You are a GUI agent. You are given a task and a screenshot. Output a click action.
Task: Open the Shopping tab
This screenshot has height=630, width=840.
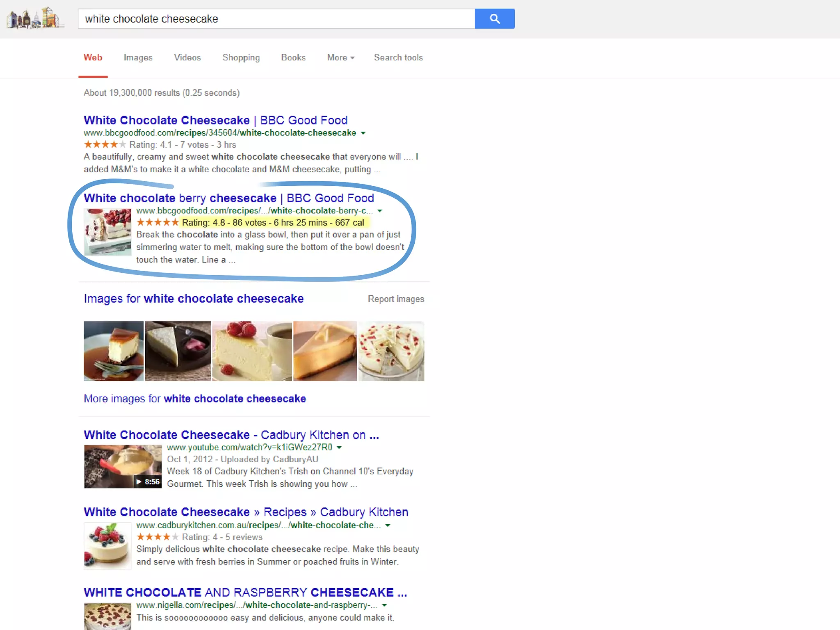click(241, 57)
